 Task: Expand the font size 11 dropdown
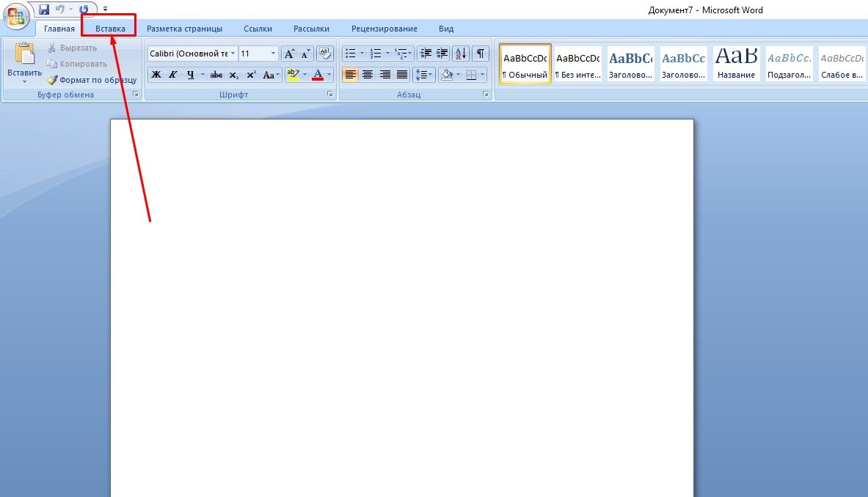273,54
